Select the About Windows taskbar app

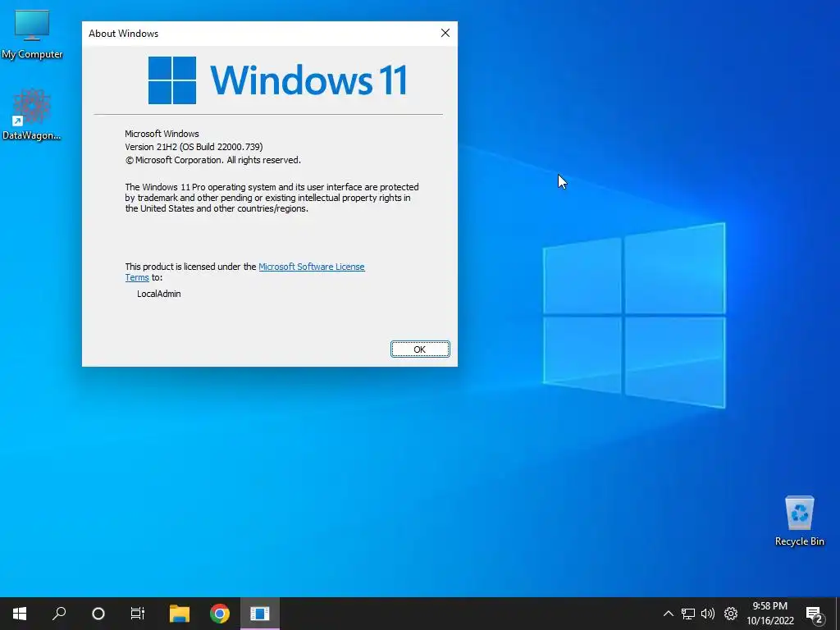coord(260,614)
